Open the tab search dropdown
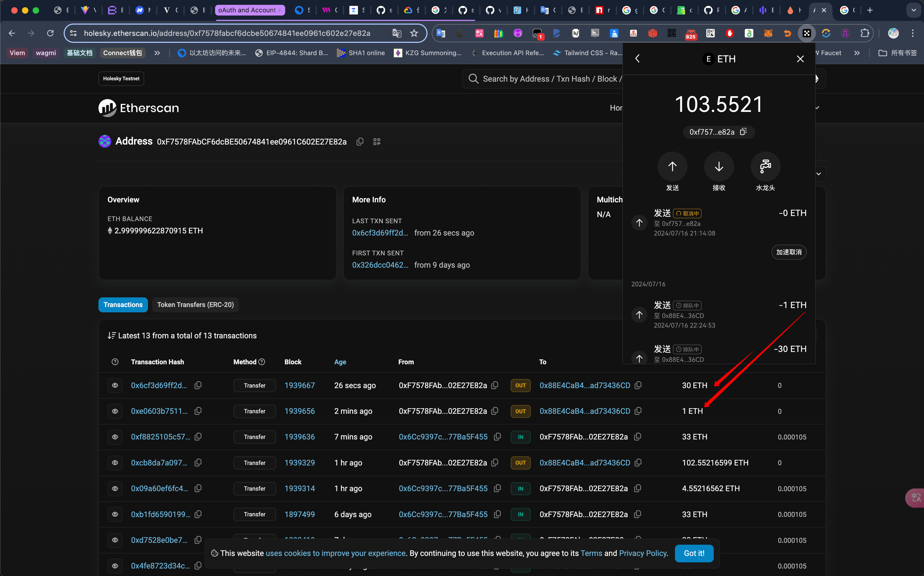924x576 pixels. (913, 10)
